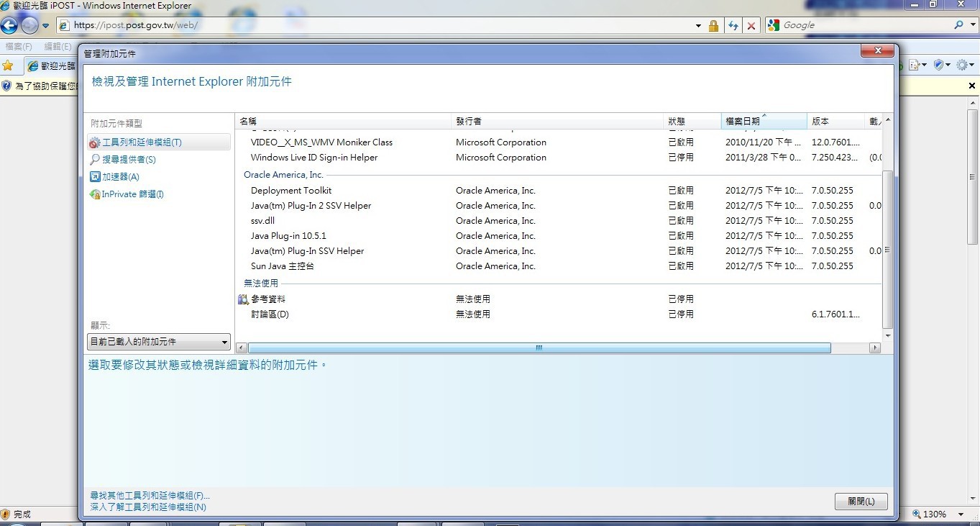
Task: Open the 編輯(E) menu
Action: 58,46
